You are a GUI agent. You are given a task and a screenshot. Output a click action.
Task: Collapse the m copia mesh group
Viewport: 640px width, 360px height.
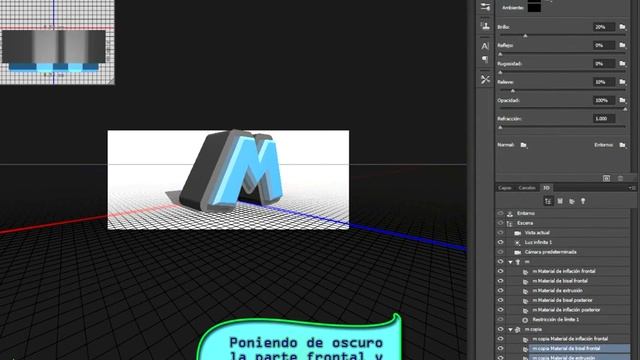[x=510, y=329]
